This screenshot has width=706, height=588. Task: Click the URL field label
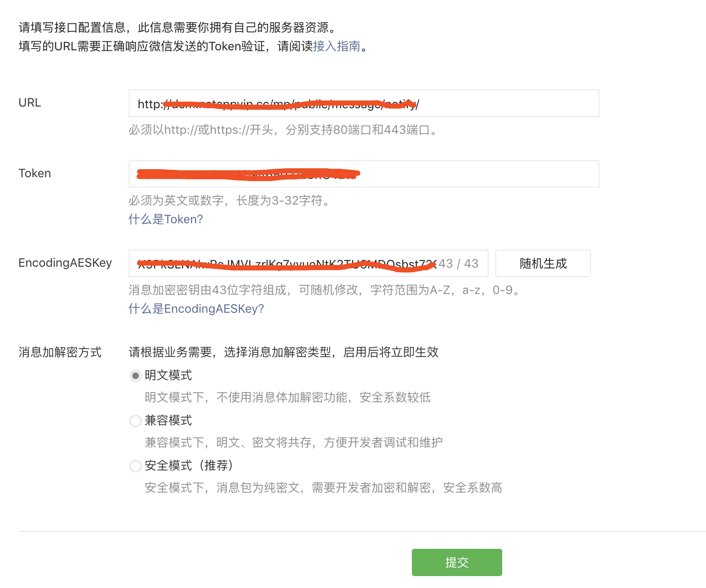click(x=30, y=102)
